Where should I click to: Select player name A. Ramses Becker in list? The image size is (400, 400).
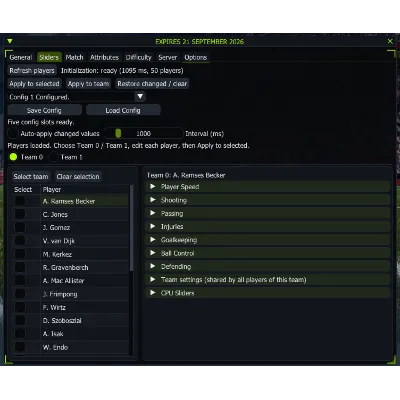(x=69, y=201)
